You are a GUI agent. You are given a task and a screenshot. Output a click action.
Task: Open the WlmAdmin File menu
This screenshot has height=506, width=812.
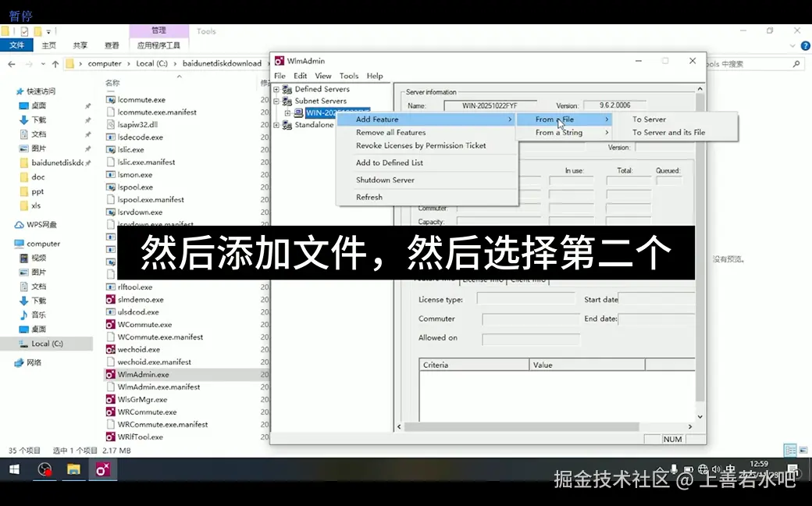280,76
